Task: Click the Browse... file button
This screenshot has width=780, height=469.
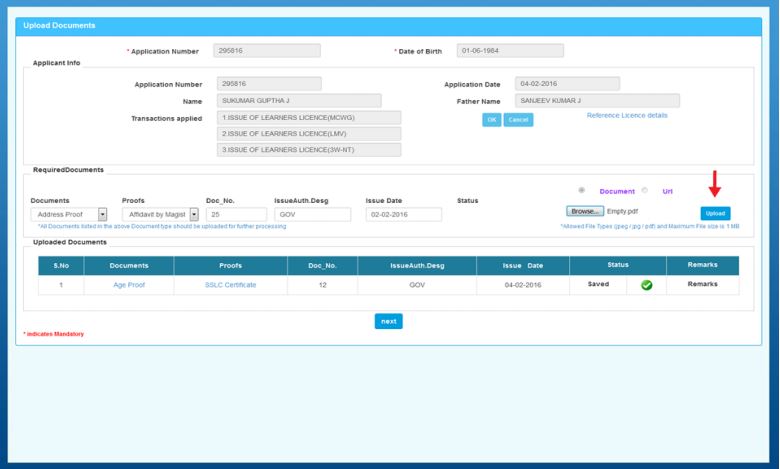Action: 584,212
